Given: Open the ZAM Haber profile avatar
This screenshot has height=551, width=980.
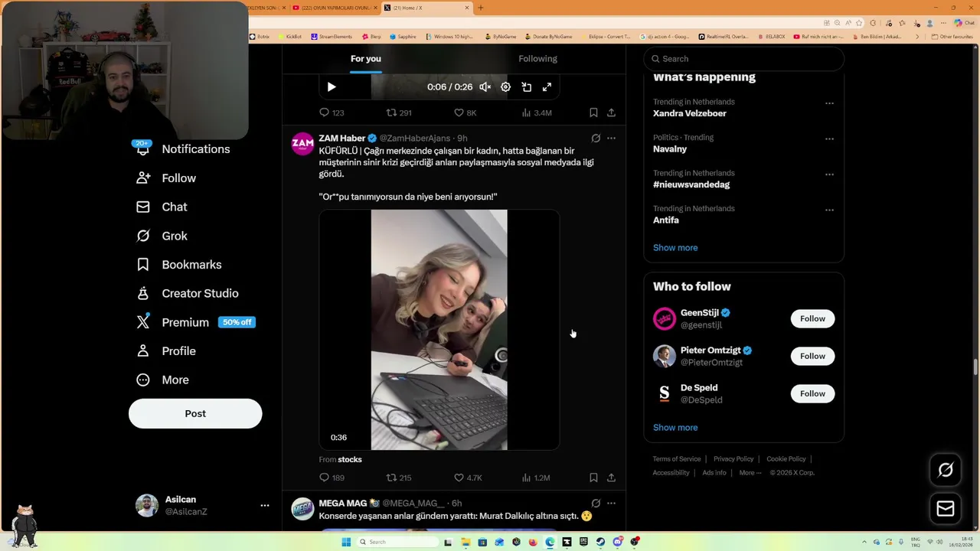Looking at the screenshot, I should (x=302, y=143).
